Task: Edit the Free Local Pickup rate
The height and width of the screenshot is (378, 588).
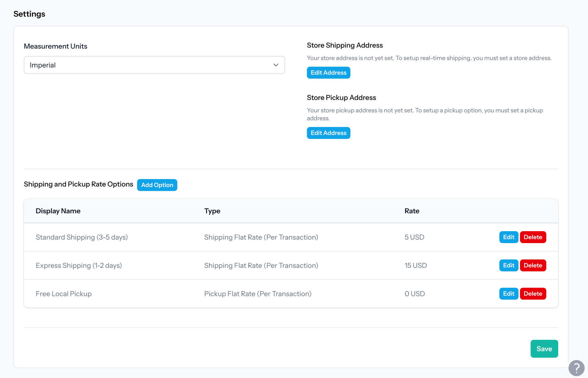Action: point(508,293)
